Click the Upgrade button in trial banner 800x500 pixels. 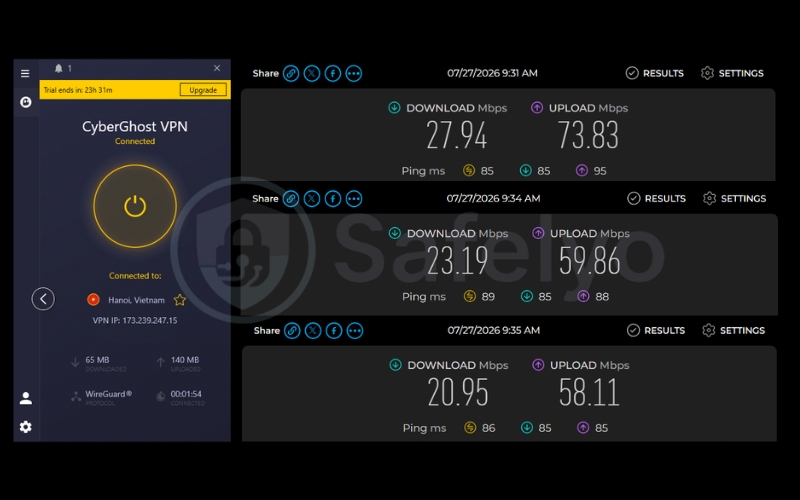203,90
